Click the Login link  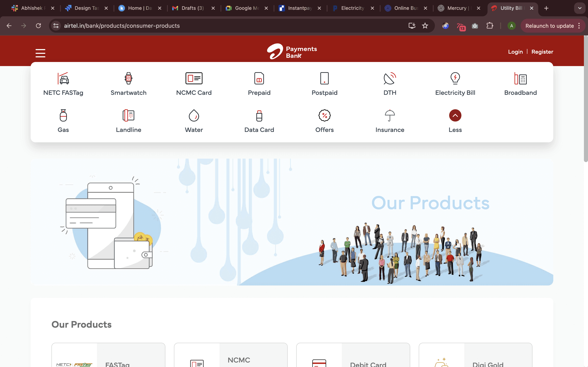[x=515, y=52]
